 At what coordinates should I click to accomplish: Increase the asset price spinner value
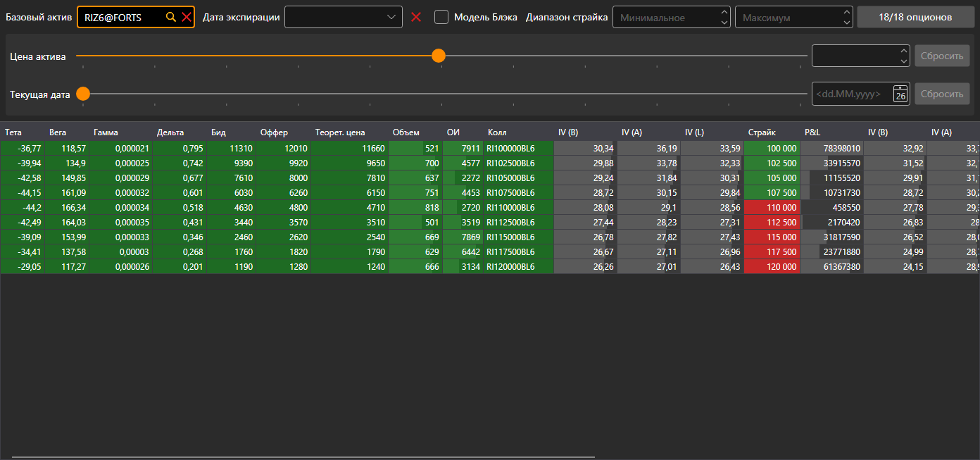click(x=905, y=51)
